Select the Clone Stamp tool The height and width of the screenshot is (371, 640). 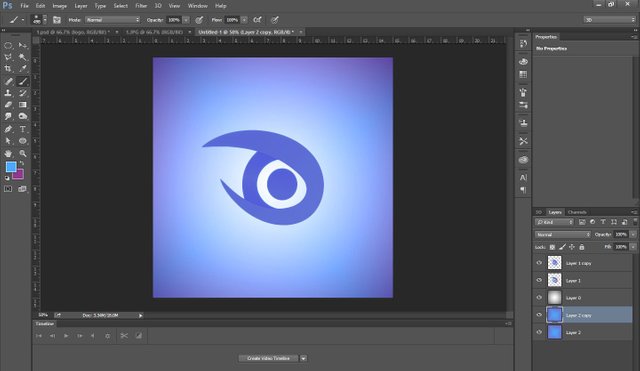tap(8, 93)
